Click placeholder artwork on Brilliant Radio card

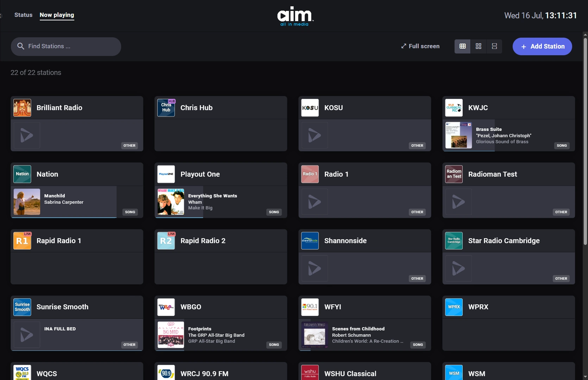pyautogui.click(x=27, y=135)
